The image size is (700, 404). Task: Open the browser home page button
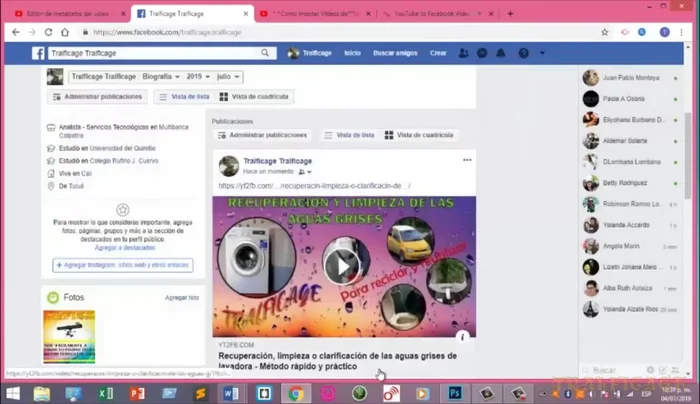pos(65,32)
